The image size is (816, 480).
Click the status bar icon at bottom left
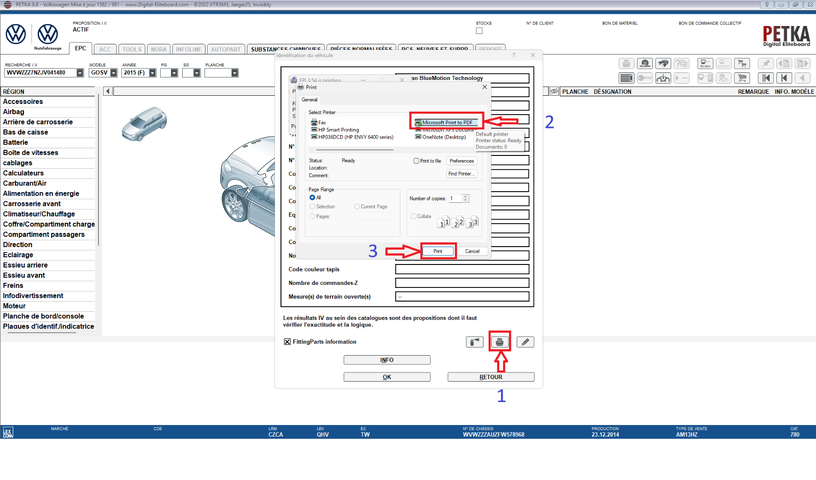pos(8,432)
